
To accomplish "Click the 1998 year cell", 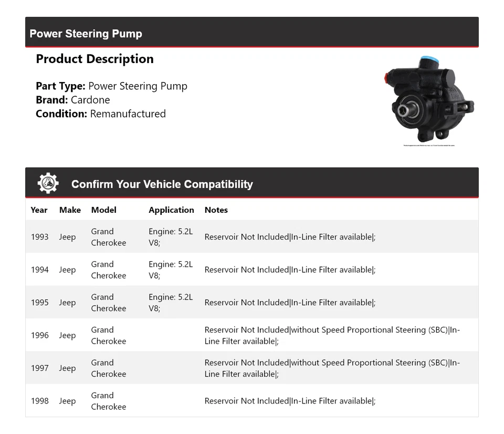I will coord(39,401).
